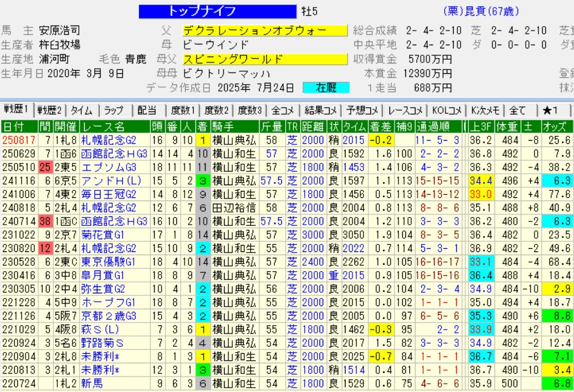
Task: Click the 全て tab
Action: coord(517,110)
